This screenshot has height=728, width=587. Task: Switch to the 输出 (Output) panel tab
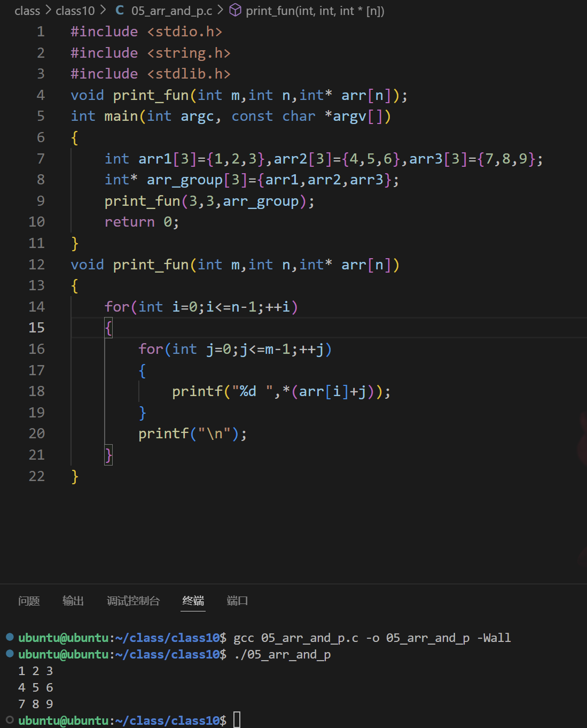click(73, 601)
